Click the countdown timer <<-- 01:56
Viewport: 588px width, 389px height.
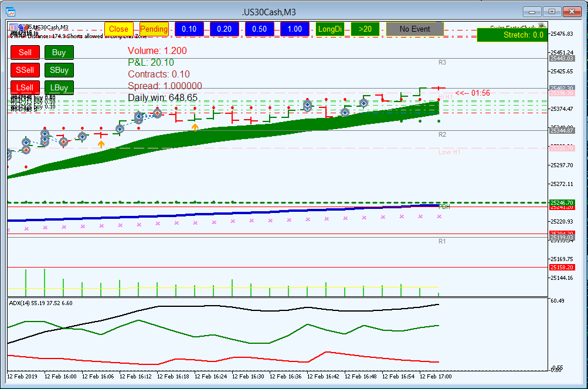coord(473,93)
